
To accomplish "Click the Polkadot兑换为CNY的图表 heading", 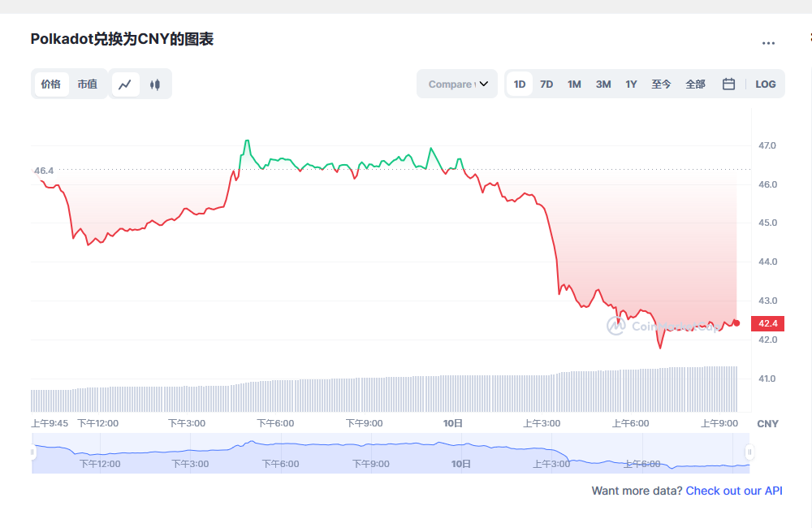I will point(123,39).
